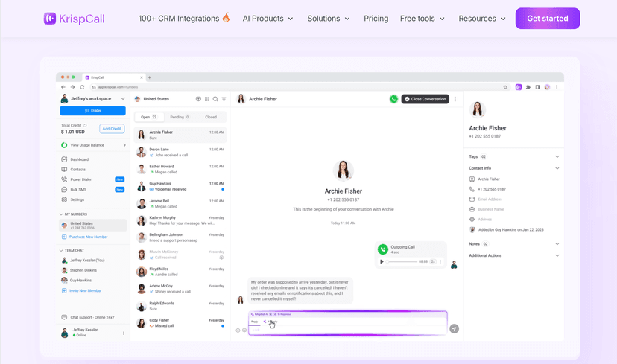Click the Add Credit button

[x=112, y=129]
